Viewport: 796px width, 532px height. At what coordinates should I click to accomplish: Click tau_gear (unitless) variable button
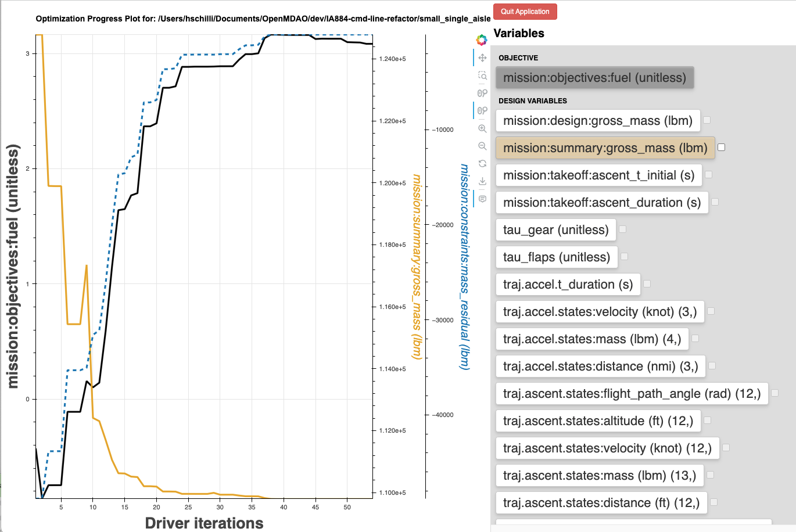click(556, 230)
